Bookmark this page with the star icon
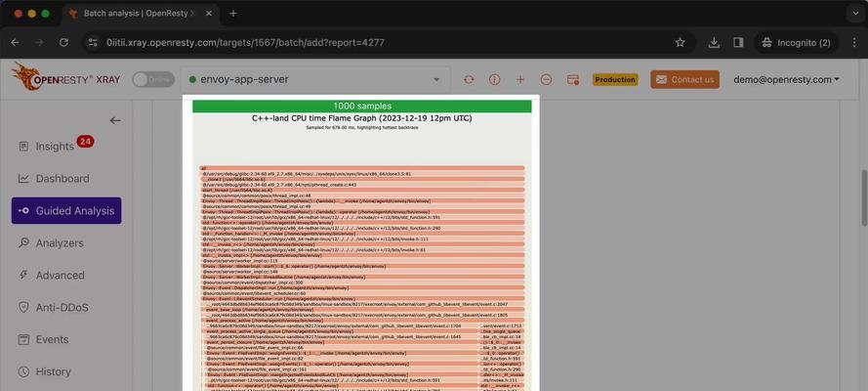This screenshot has height=391, width=868. click(x=681, y=43)
